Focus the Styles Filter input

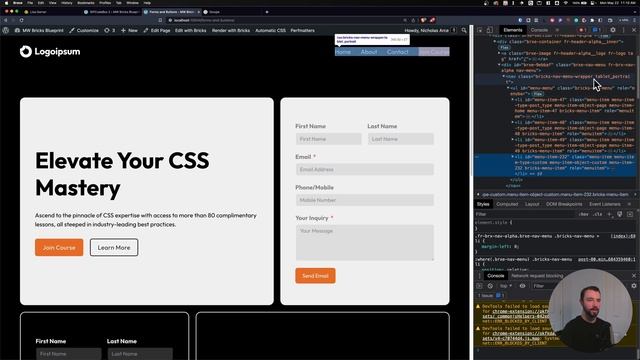tap(524, 214)
